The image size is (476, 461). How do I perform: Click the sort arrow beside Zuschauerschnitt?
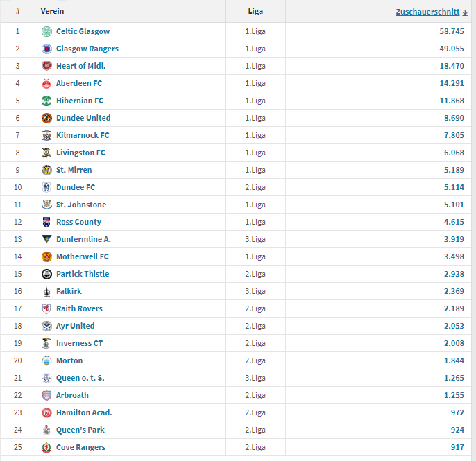tap(465, 12)
